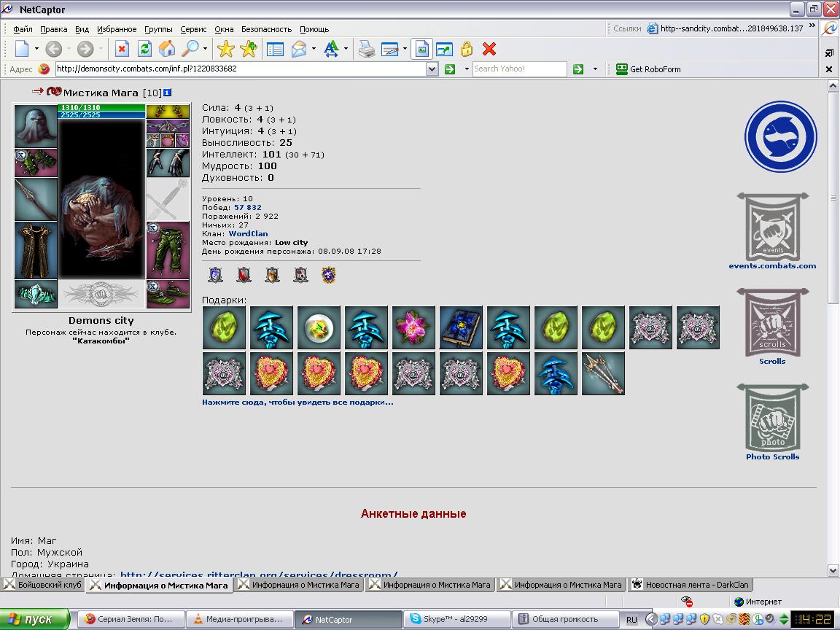Click in the address URL field
This screenshot has width=840, height=630.
coord(241,69)
